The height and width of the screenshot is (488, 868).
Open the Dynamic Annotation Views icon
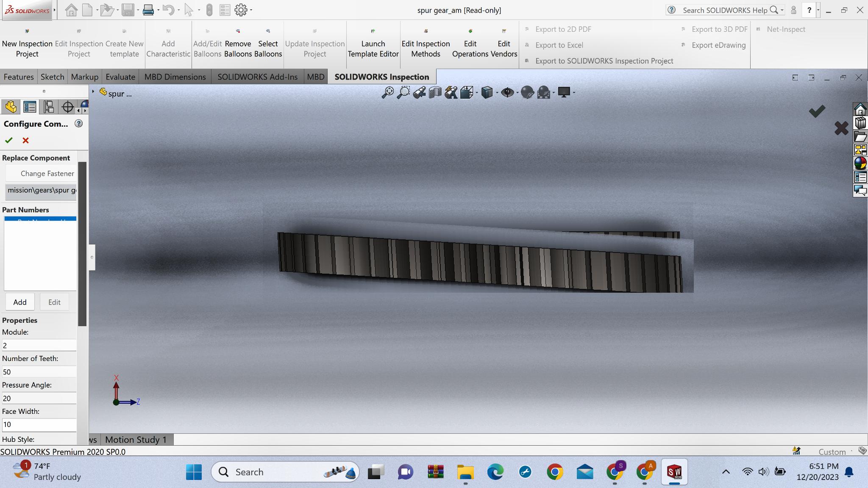pyautogui.click(x=451, y=92)
